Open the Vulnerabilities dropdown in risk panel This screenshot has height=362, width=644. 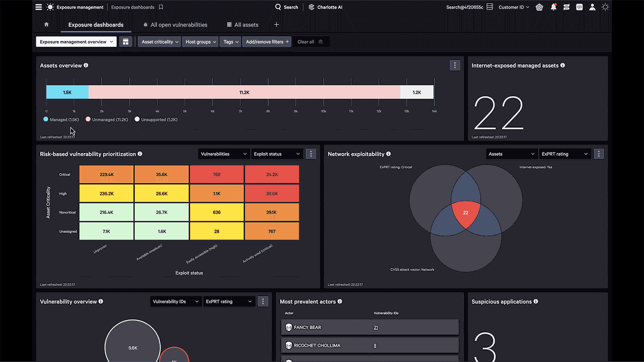pos(223,154)
